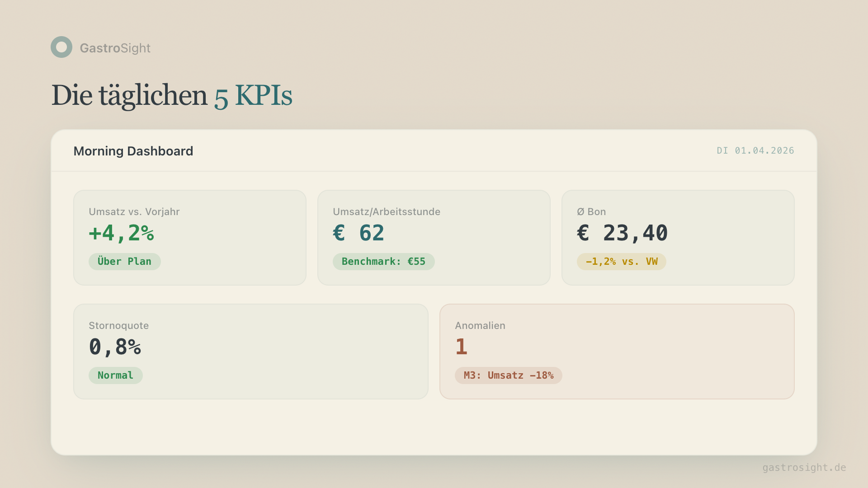Viewport: 868px width, 488px height.
Task: Click the date DI 01.04.2026
Action: click(x=755, y=150)
